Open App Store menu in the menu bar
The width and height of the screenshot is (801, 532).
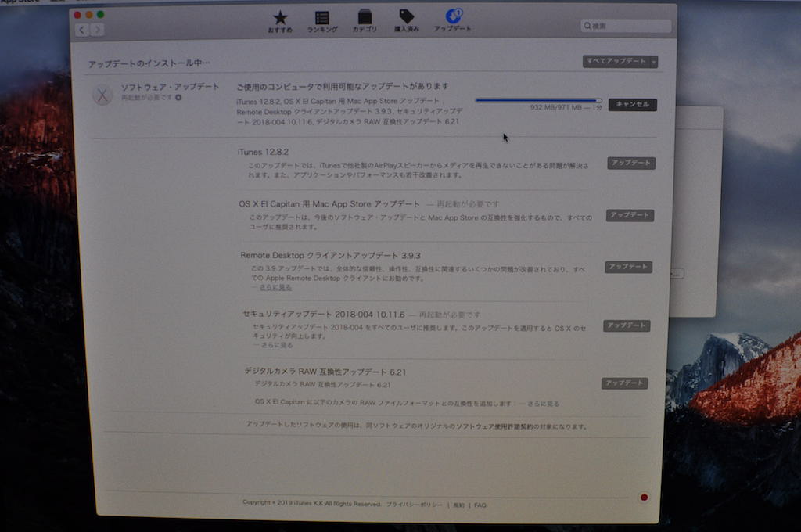pyautogui.click(x=20, y=2)
